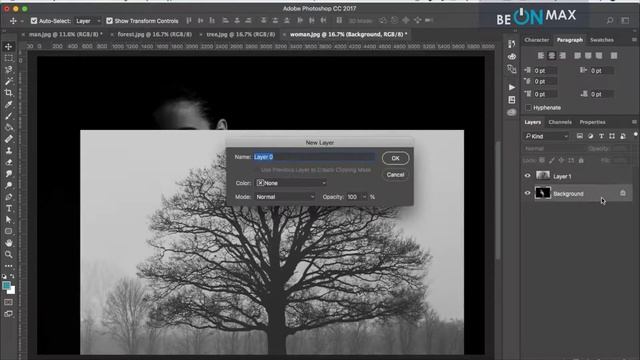Select the Brush tool

coord(9,116)
